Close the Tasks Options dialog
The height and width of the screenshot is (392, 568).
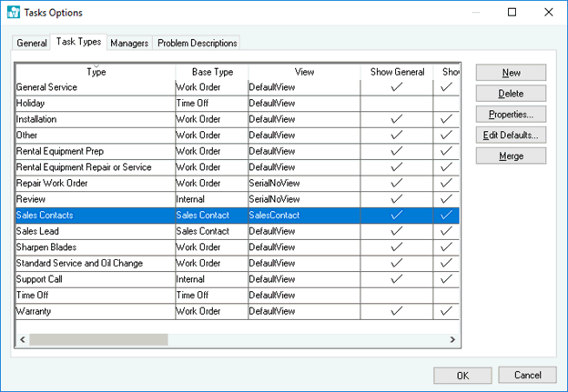pyautogui.click(x=549, y=13)
